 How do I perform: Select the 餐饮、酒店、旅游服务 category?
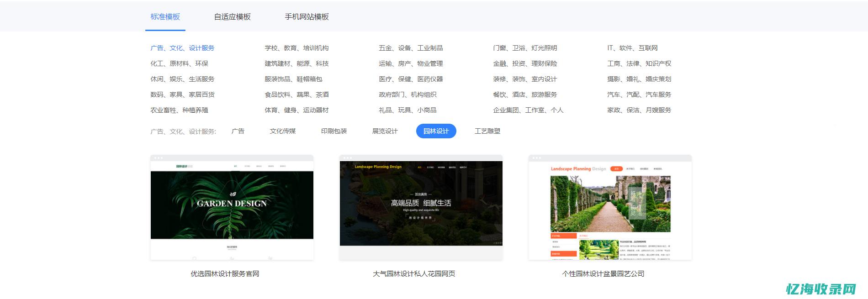[525, 94]
